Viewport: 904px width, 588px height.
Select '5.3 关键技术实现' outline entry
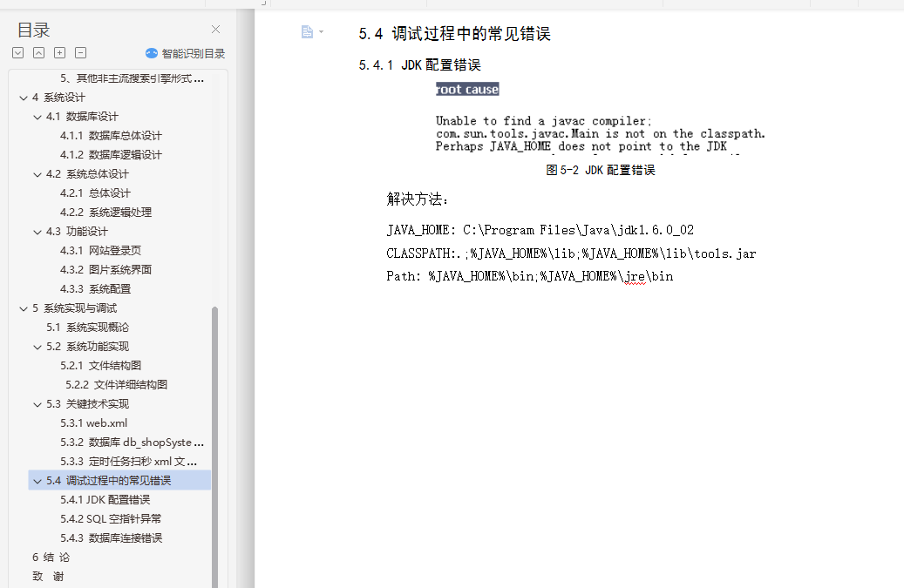(x=88, y=403)
